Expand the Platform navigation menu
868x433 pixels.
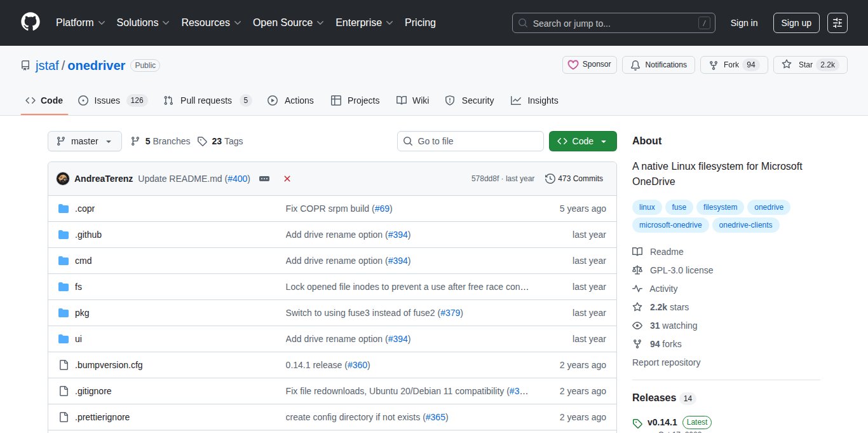point(79,23)
